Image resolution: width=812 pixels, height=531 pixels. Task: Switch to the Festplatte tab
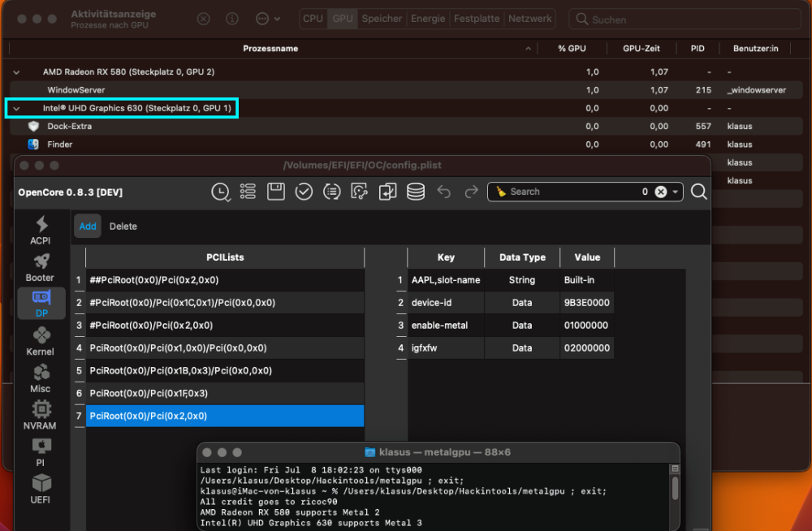pyautogui.click(x=477, y=19)
